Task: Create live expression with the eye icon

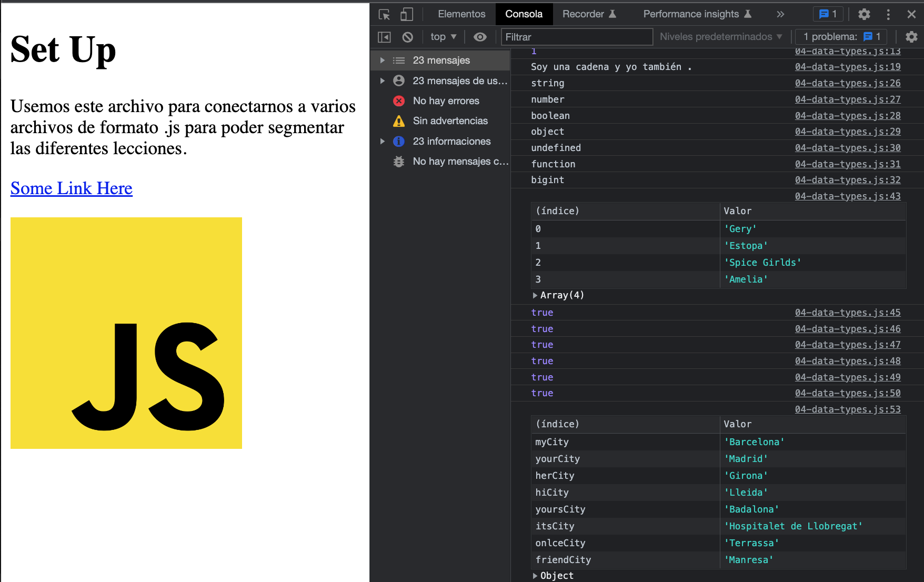Action: (x=480, y=37)
